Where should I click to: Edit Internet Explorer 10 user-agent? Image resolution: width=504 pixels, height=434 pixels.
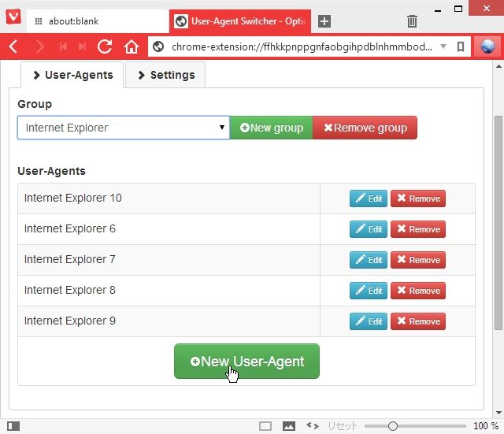pos(369,198)
